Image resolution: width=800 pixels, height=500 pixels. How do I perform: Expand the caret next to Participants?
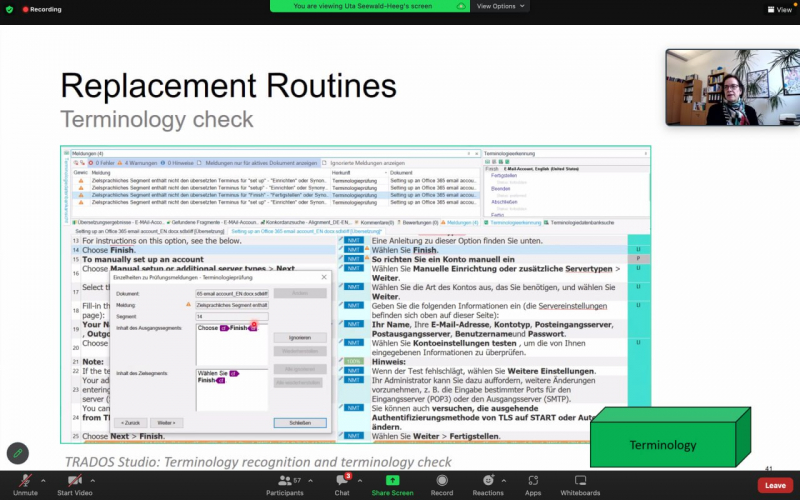(x=310, y=481)
